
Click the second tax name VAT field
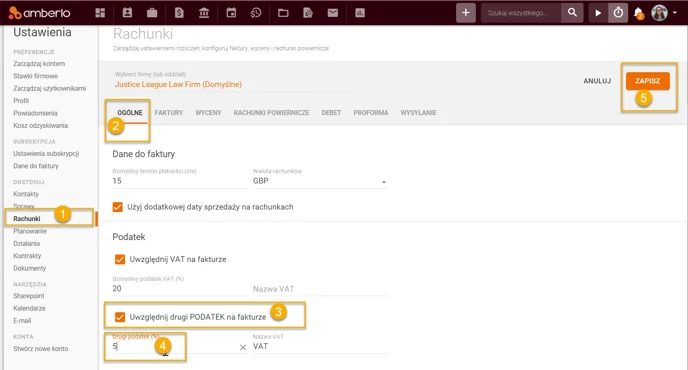[x=320, y=346]
